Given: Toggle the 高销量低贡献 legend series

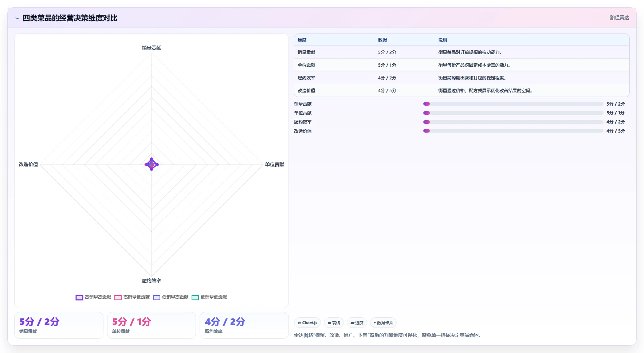Looking at the screenshot, I should [x=132, y=297].
